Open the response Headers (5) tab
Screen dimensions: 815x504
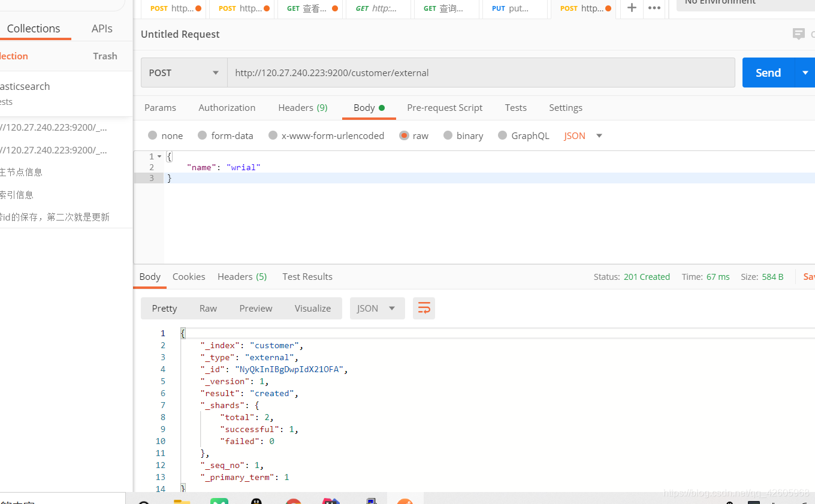tap(242, 276)
